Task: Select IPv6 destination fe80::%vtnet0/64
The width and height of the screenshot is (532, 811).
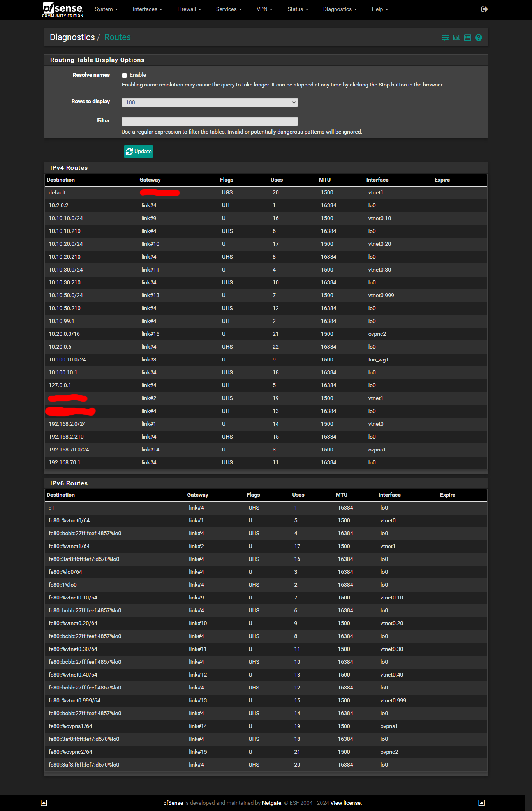Action: (x=69, y=520)
